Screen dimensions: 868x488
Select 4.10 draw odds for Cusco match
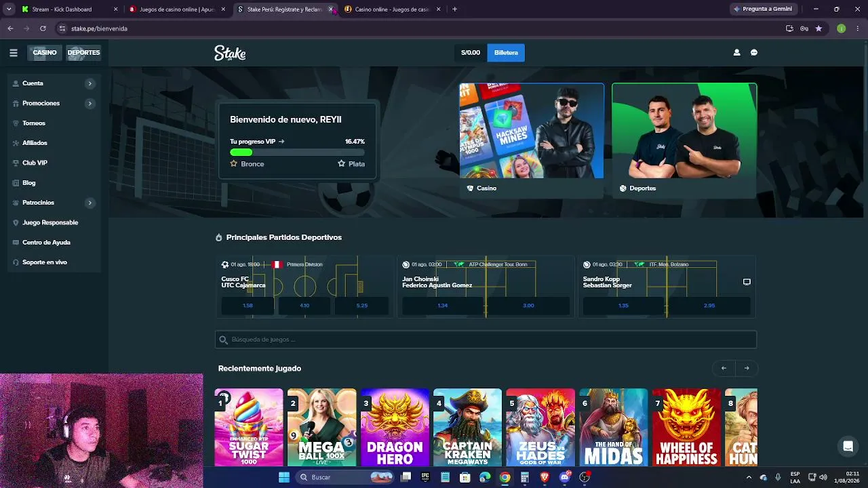(304, 306)
